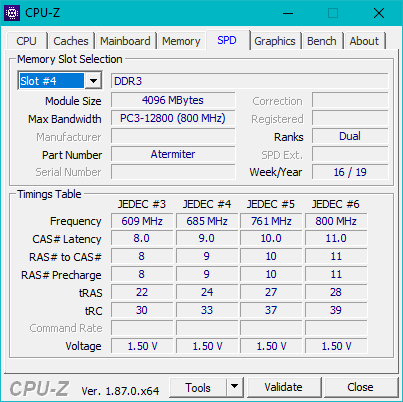
Task: Click the 11.0 CAS# Latency cell
Action: pyautogui.click(x=336, y=239)
